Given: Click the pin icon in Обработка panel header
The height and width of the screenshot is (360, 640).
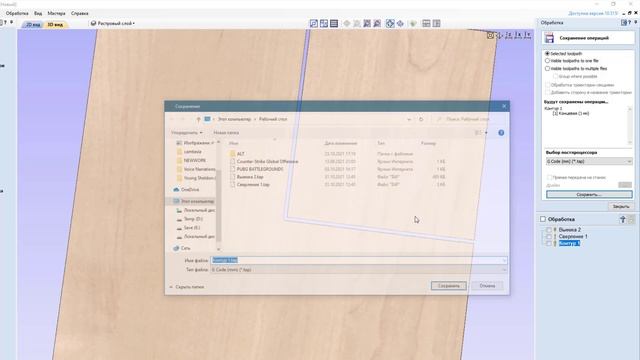Looking at the screenshot, I should (x=636, y=22).
